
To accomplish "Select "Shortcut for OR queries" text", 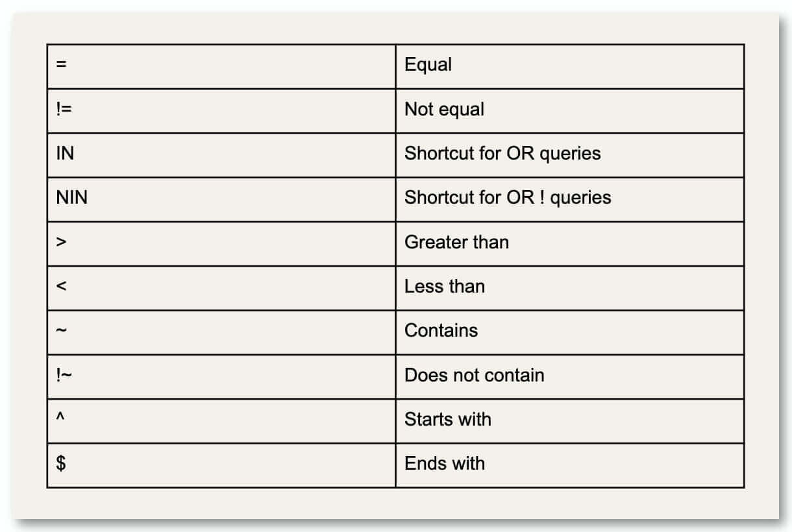I will pyautogui.click(x=502, y=153).
